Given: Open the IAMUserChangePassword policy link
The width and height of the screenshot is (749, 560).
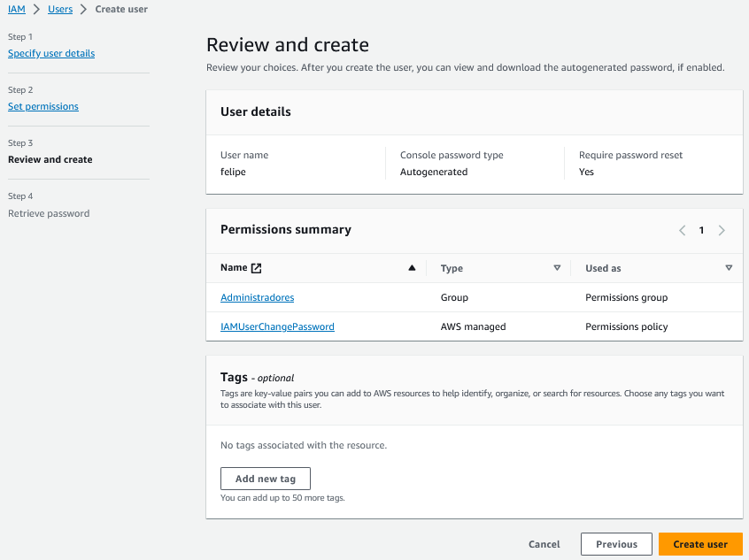Looking at the screenshot, I should (x=277, y=326).
